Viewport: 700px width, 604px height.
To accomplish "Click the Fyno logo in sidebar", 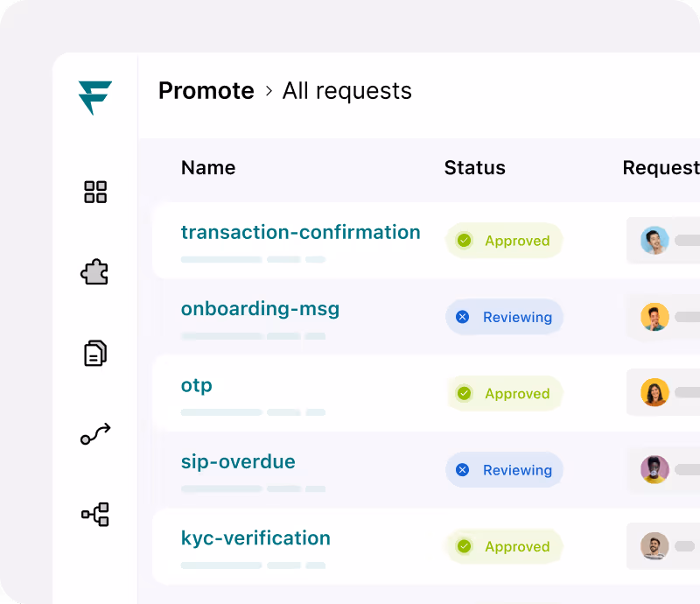I will point(95,98).
